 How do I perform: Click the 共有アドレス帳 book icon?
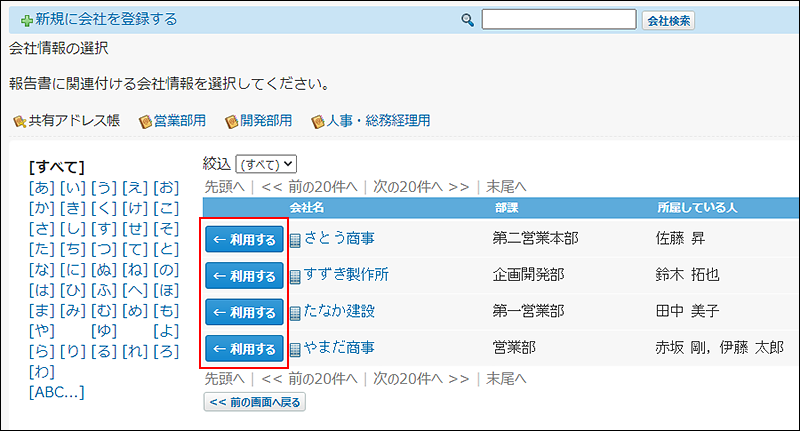tap(20, 121)
